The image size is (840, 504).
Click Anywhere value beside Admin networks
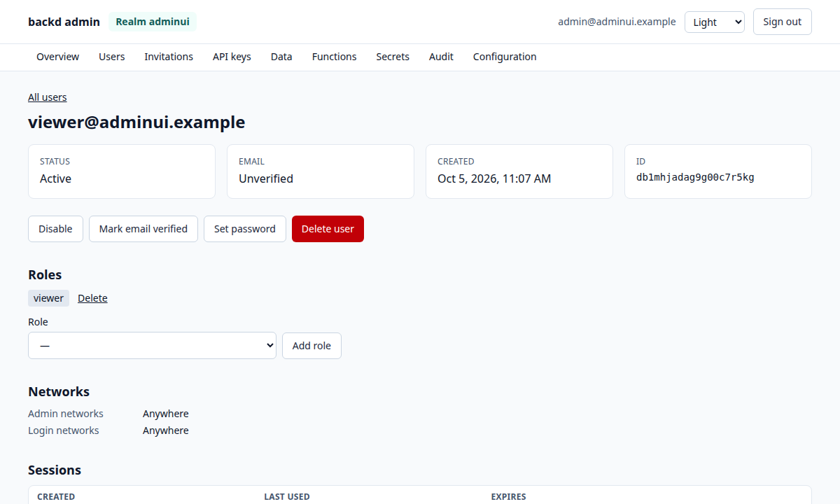click(x=166, y=414)
